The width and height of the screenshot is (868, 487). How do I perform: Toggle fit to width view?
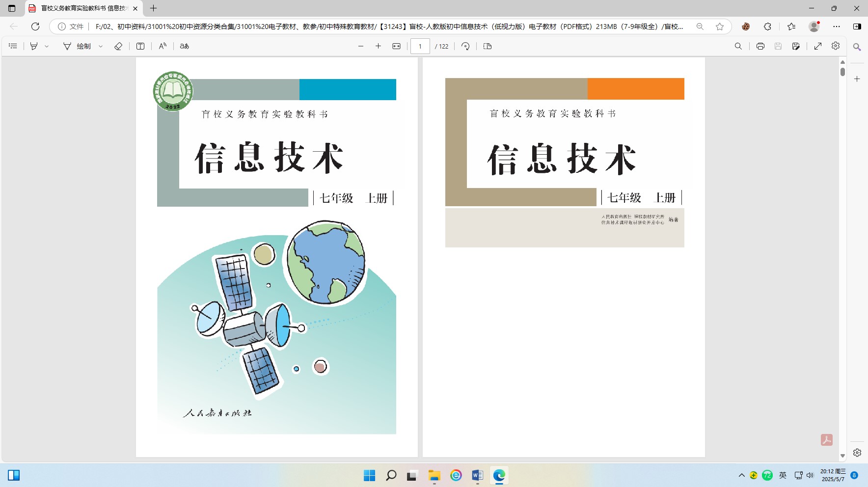[396, 46]
